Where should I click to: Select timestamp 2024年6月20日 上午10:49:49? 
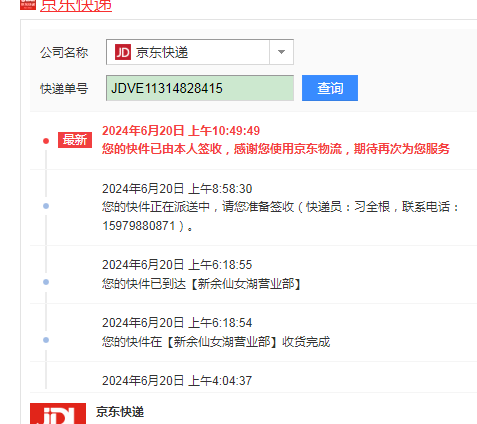(181, 131)
